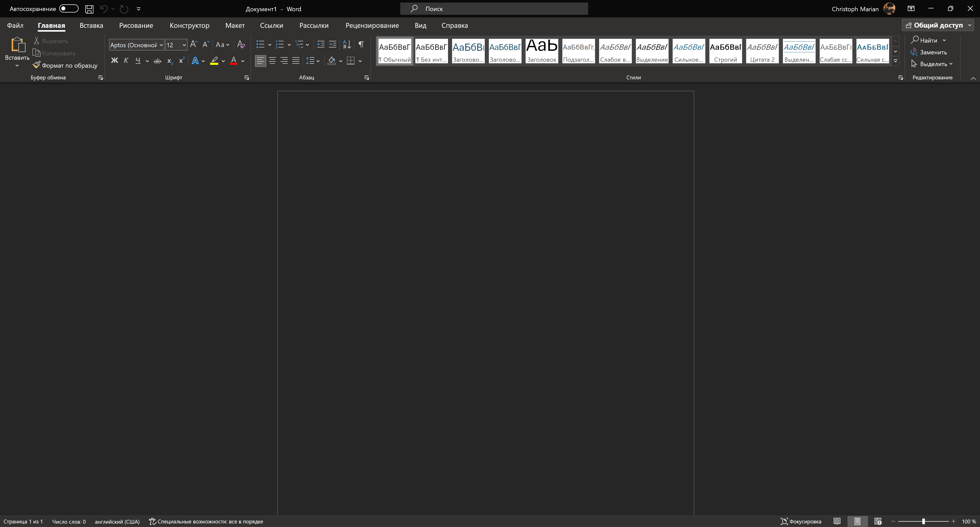980x527 pixels.
Task: Click the save diskette icon
Action: tap(89, 9)
